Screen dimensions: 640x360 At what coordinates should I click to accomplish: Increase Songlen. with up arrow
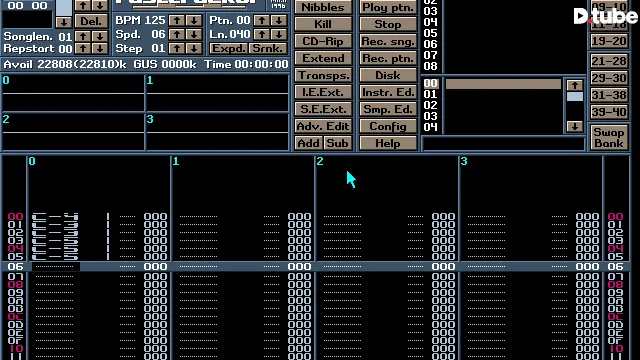click(83, 36)
